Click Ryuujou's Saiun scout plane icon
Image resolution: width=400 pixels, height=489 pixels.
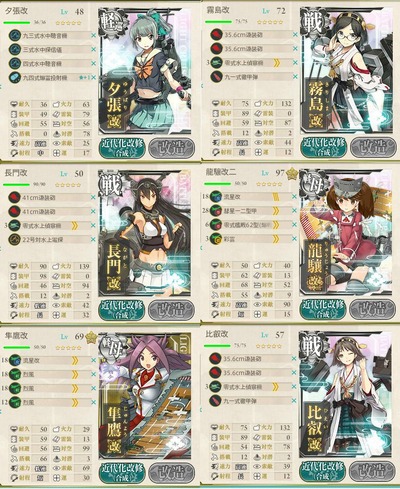pyautogui.click(x=216, y=239)
